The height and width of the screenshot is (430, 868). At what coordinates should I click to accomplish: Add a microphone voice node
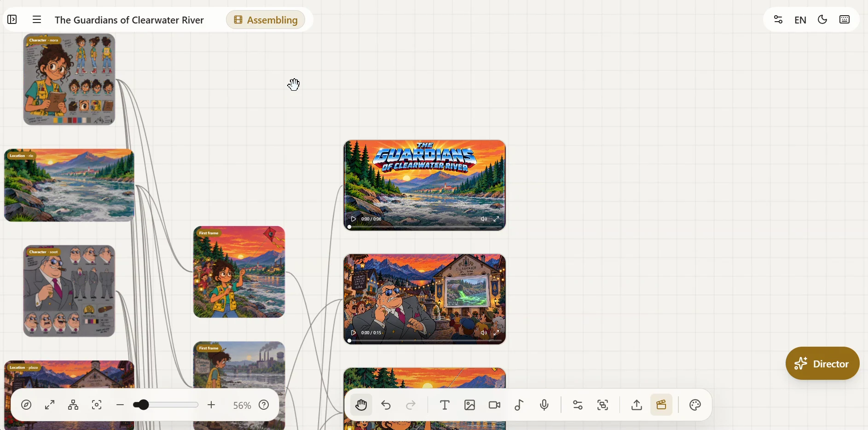[x=544, y=405]
